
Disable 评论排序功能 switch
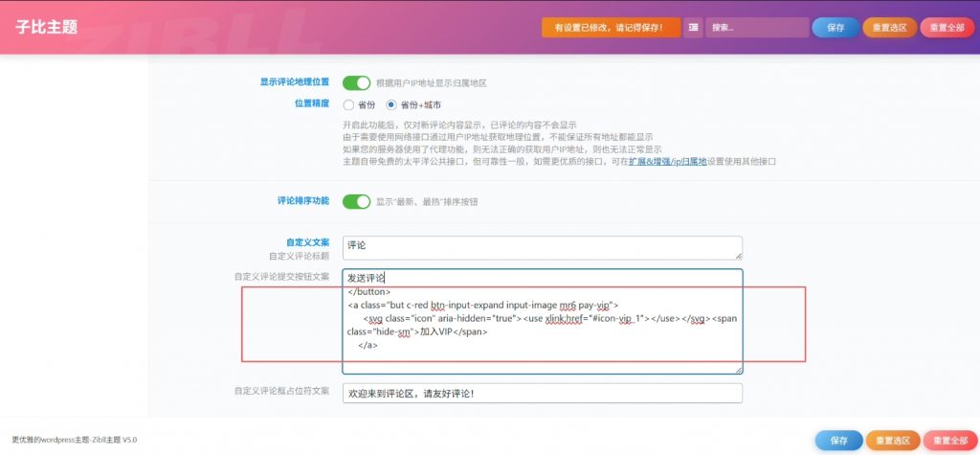pyautogui.click(x=356, y=201)
